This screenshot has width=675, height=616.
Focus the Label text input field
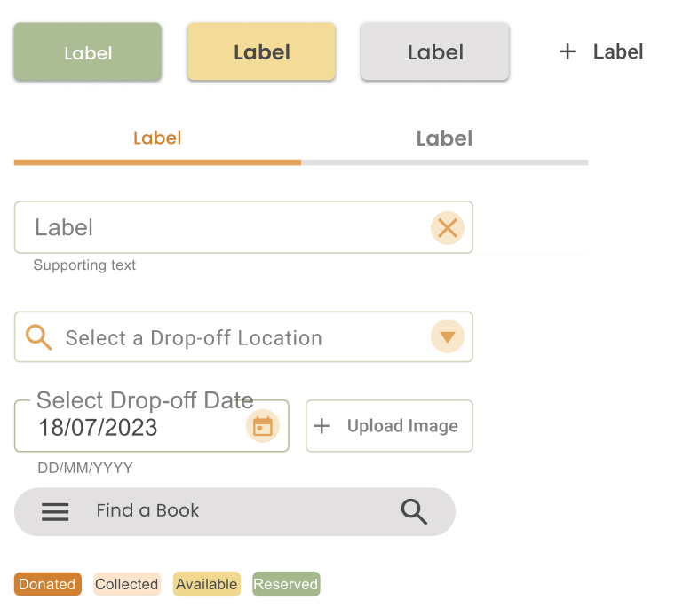243,227
